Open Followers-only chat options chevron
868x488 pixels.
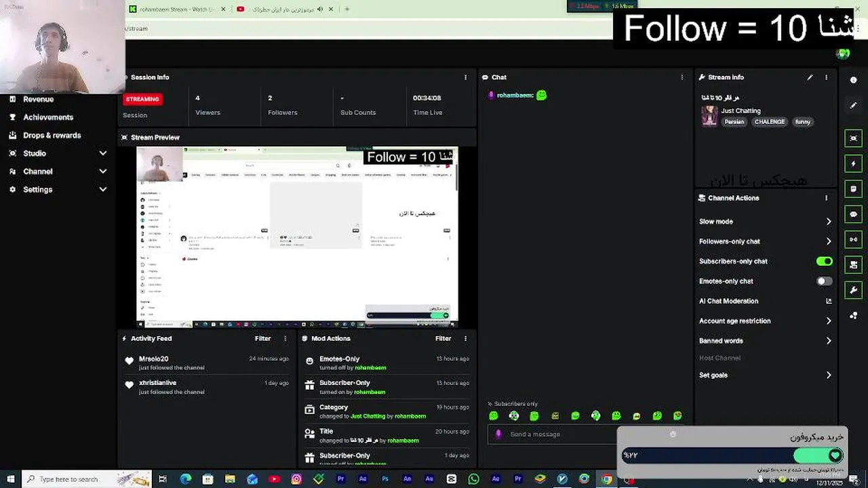(x=829, y=241)
